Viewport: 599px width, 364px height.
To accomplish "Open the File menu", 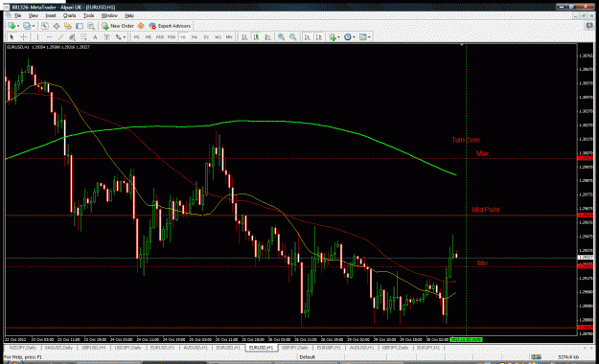I will coord(18,15).
